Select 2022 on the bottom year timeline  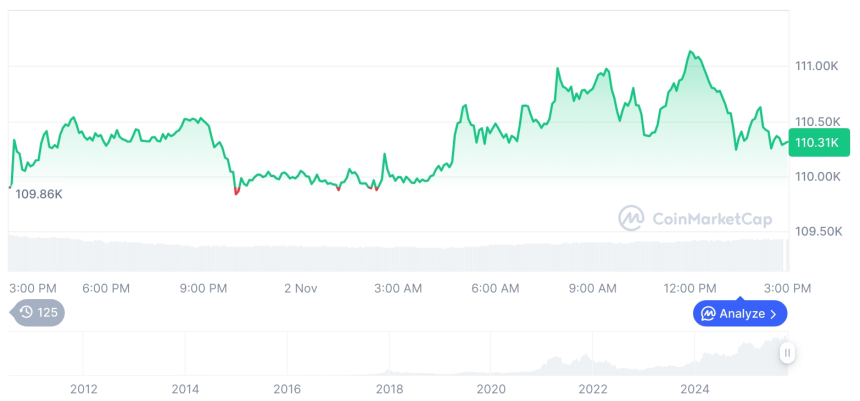coord(593,389)
